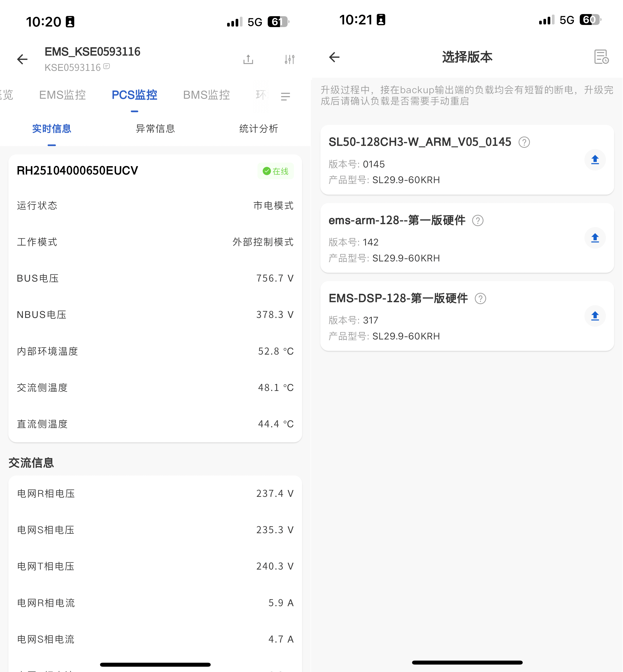Tap the 在线 status badge
This screenshot has height=672, width=623.
coord(275,171)
